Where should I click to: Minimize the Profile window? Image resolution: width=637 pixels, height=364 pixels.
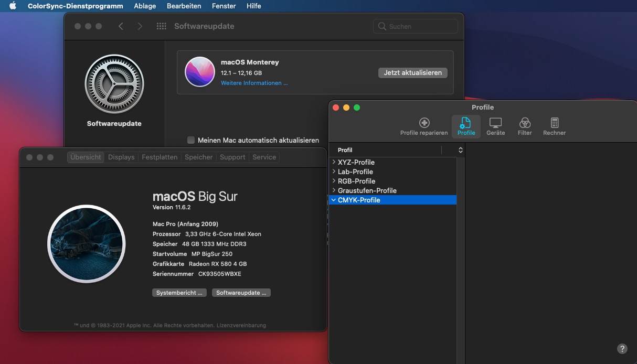tap(346, 108)
